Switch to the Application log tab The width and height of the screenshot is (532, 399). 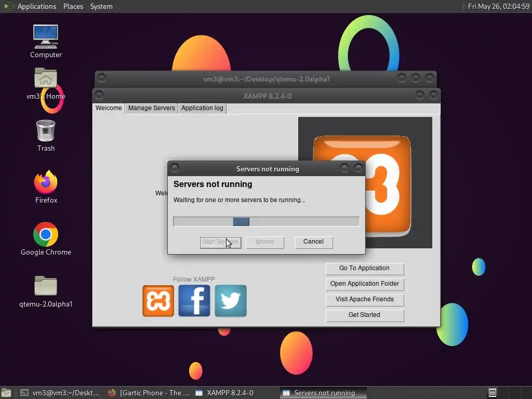(x=202, y=108)
